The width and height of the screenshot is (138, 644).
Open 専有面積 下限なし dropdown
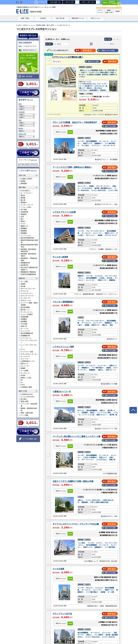tap(26, 115)
